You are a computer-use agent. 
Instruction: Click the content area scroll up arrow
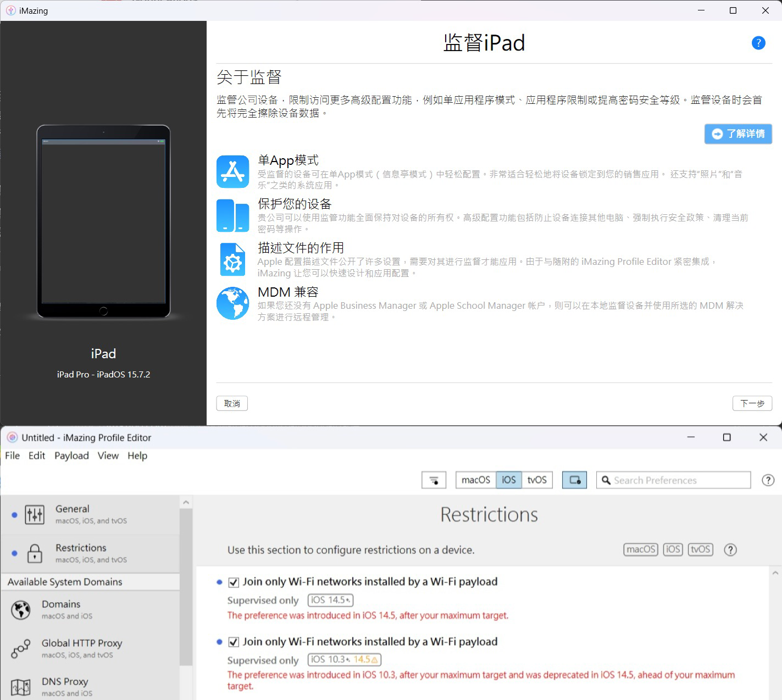775,573
